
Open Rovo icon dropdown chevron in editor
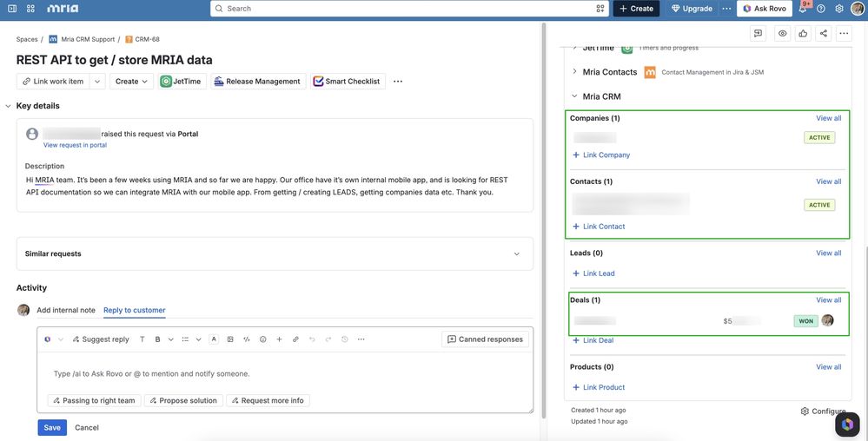61,339
